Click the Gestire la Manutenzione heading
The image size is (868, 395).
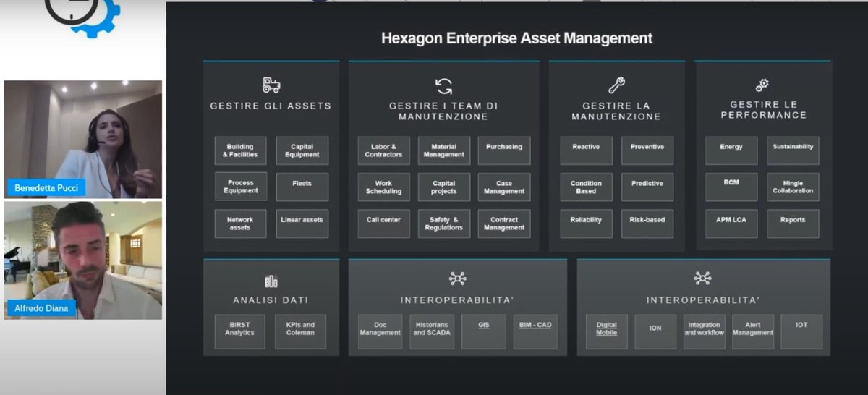[616, 111]
